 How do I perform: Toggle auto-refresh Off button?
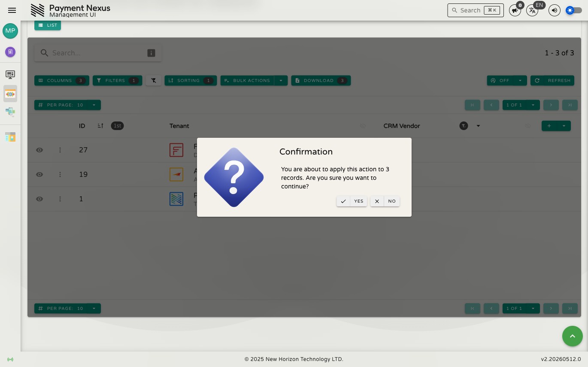[x=500, y=80]
